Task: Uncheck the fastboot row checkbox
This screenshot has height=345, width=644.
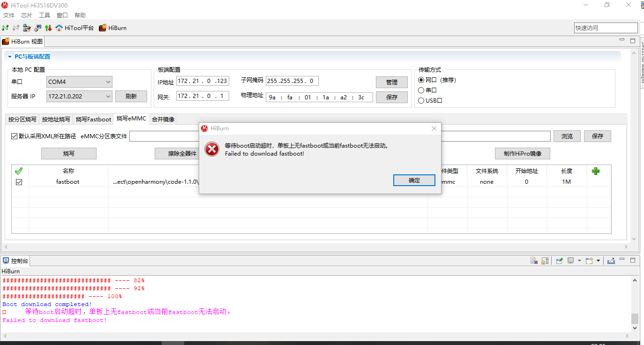Action: point(19,182)
